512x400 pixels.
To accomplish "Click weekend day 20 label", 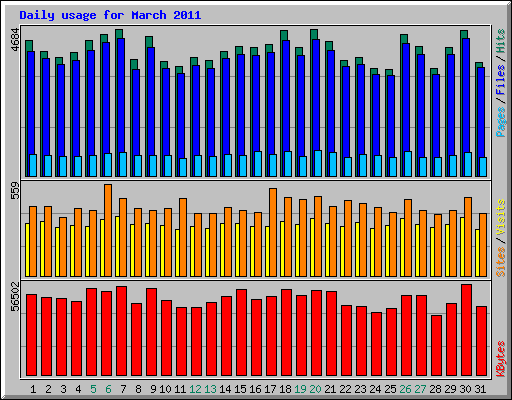I will (315, 389).
